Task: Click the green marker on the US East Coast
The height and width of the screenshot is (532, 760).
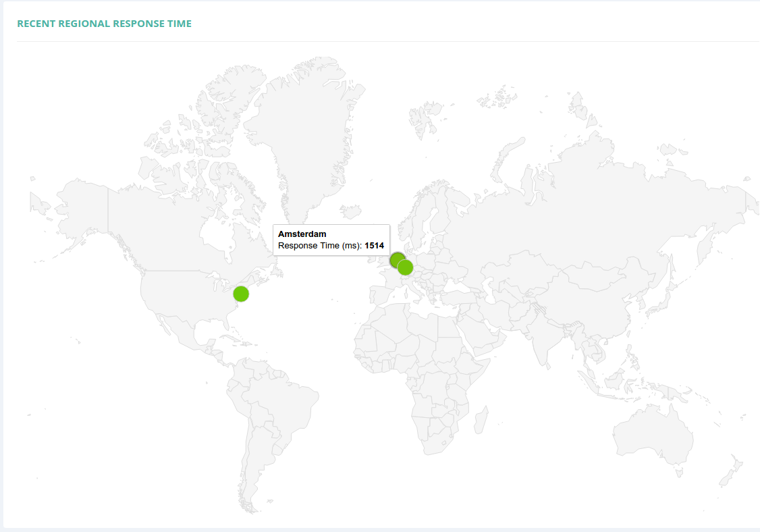Action: coord(241,294)
